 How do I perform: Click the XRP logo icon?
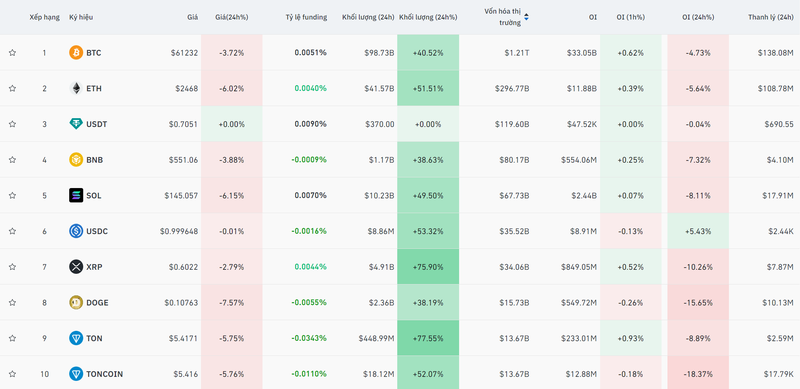click(x=76, y=266)
